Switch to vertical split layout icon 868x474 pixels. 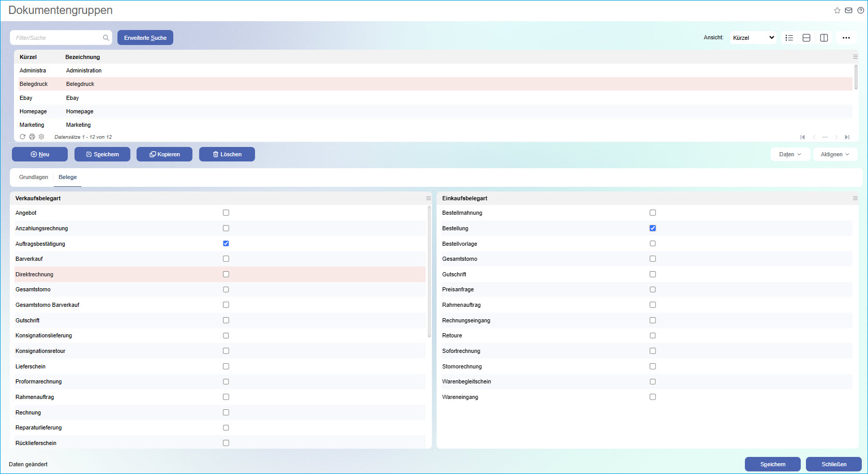824,38
